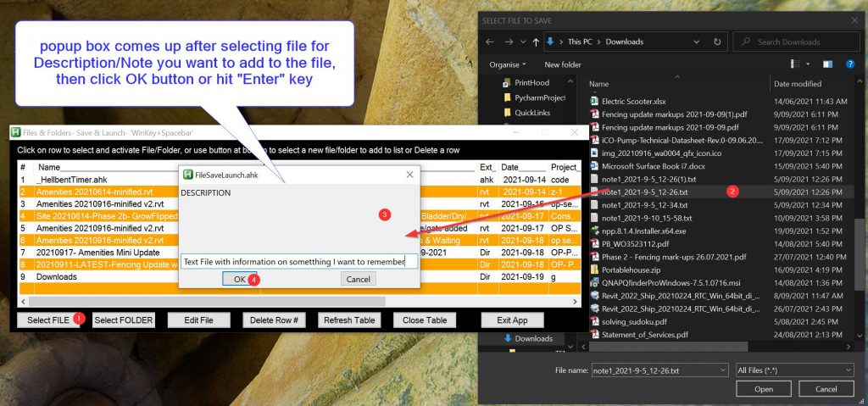Select row 9 Downloads in the table
Viewport: 868px width, 406px height.
tap(299, 276)
